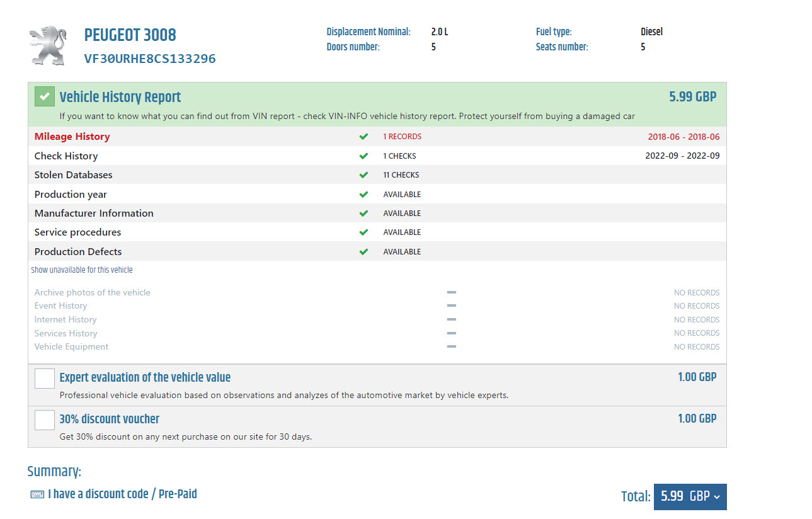This screenshot has height=519, width=812.
Task: Uncheck the Vehicle History Report checkbox
Action: tap(45, 97)
